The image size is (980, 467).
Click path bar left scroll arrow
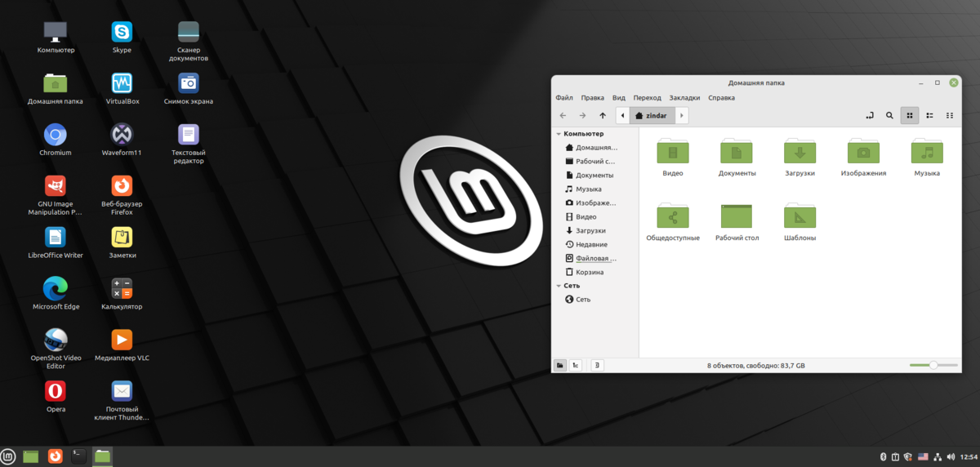[x=622, y=116]
